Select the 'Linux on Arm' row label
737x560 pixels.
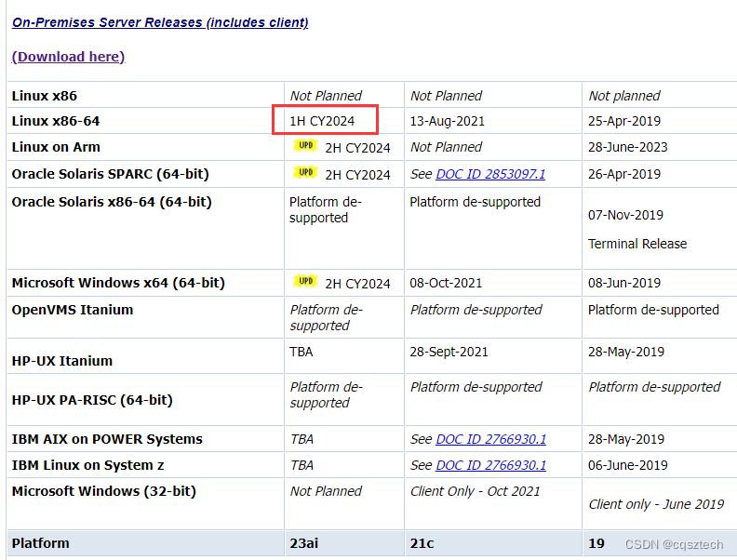pyautogui.click(x=56, y=147)
